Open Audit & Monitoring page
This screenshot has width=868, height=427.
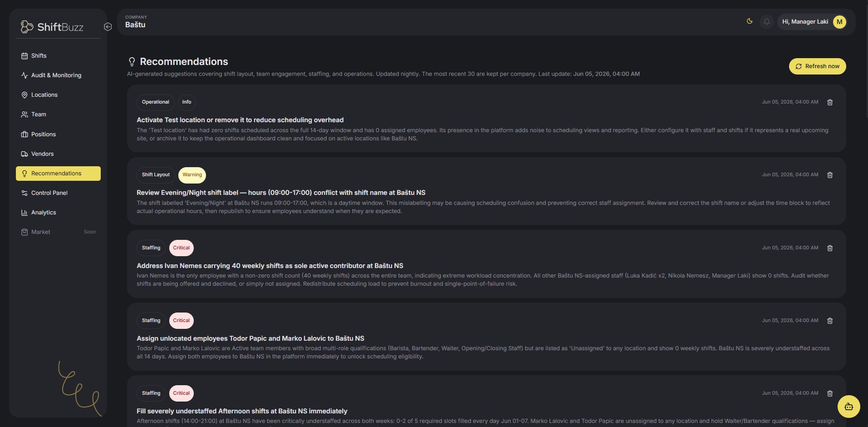[x=58, y=75]
